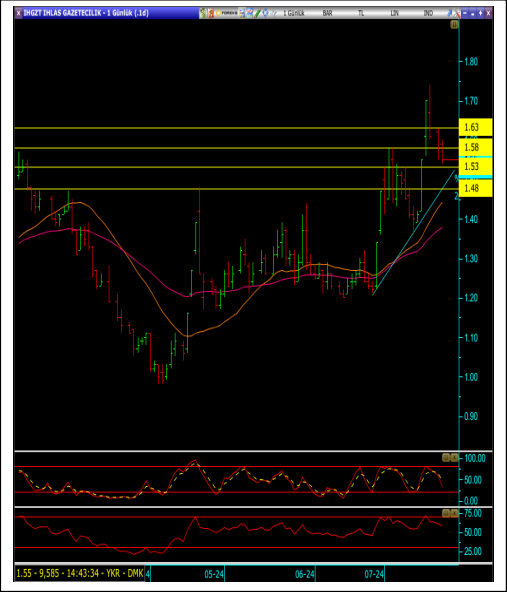The height and width of the screenshot is (592, 507).
Task: Open the '1 Günlük' period dropdown
Action: tap(293, 13)
